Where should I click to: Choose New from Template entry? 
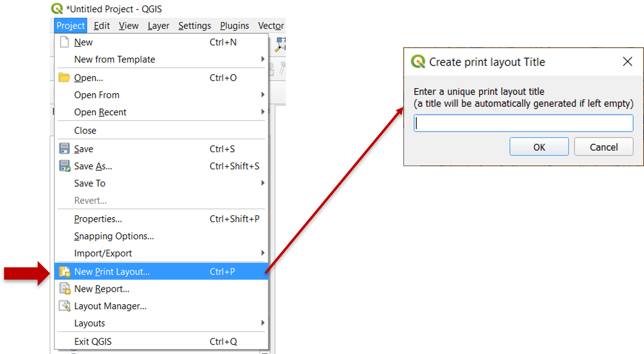pos(161,59)
